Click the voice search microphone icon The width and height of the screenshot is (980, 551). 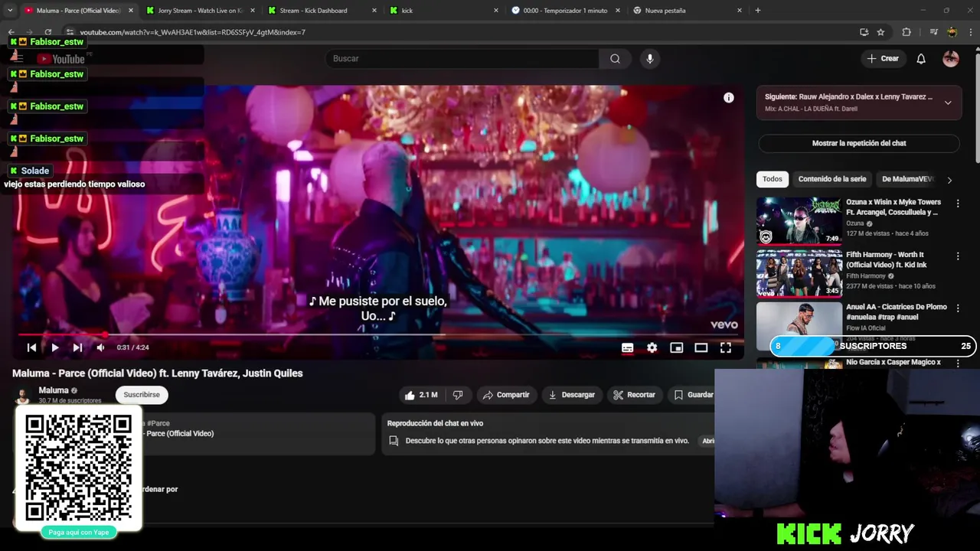[650, 59]
